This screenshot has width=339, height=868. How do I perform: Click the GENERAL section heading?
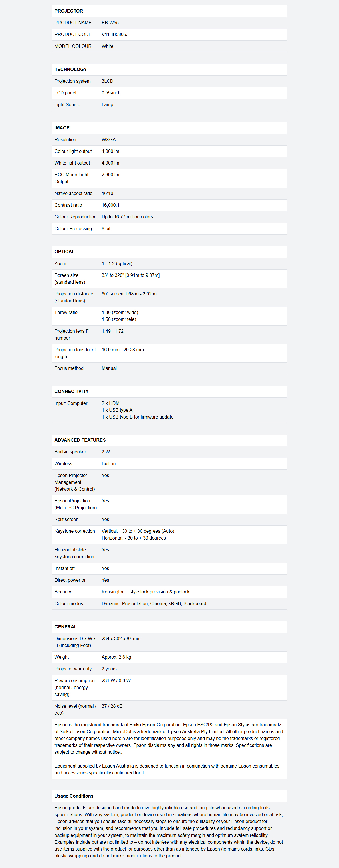click(x=66, y=627)
